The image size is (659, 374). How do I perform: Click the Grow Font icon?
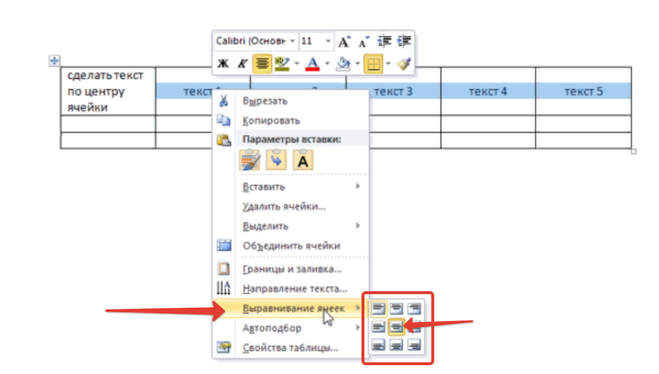tap(344, 41)
